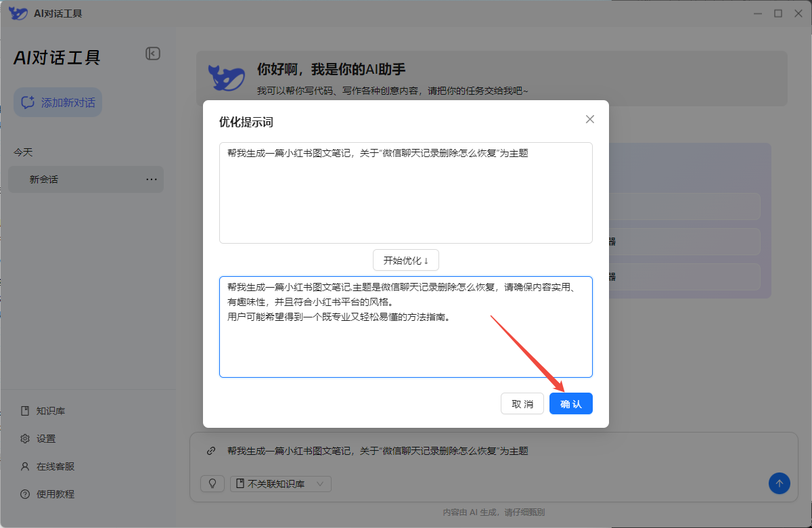Click the 在线客服 person icon

(25, 466)
